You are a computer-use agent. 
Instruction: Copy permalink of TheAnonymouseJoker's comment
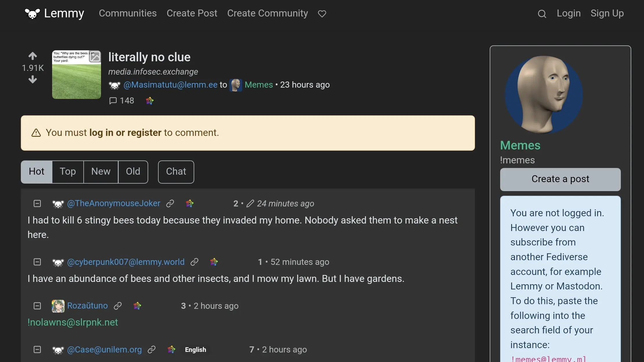click(x=170, y=204)
